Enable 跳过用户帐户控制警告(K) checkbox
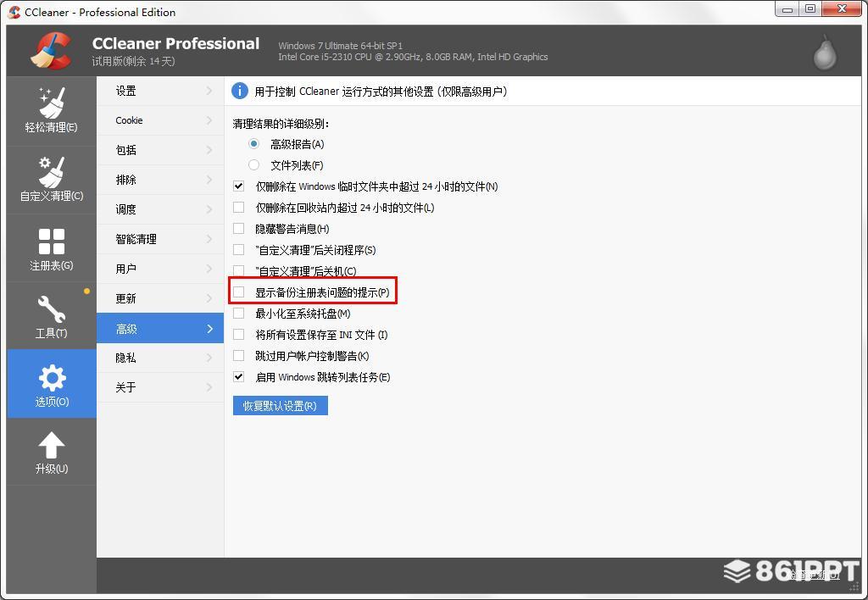 click(238, 355)
